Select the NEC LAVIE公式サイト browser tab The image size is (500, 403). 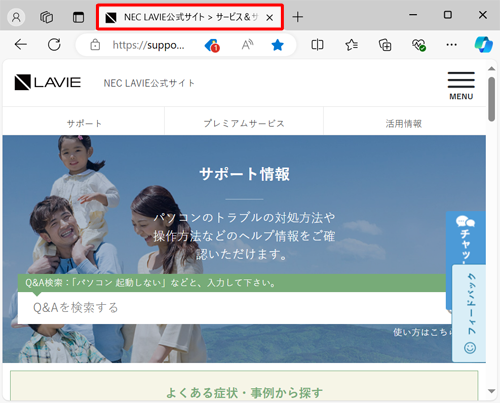[190, 17]
